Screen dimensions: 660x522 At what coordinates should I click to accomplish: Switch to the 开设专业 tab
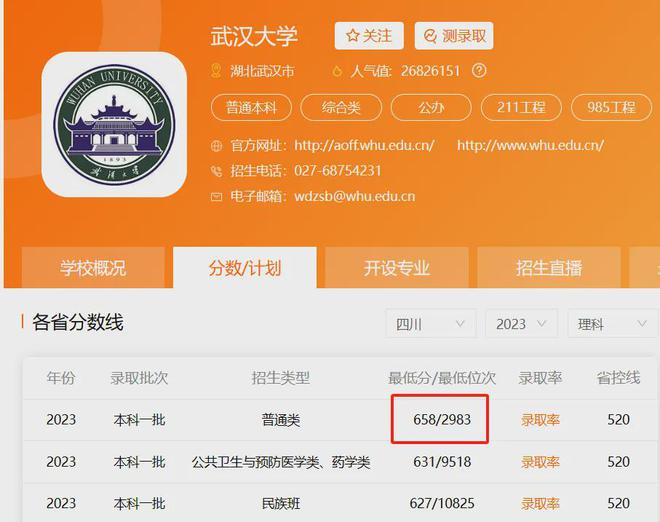point(397,268)
